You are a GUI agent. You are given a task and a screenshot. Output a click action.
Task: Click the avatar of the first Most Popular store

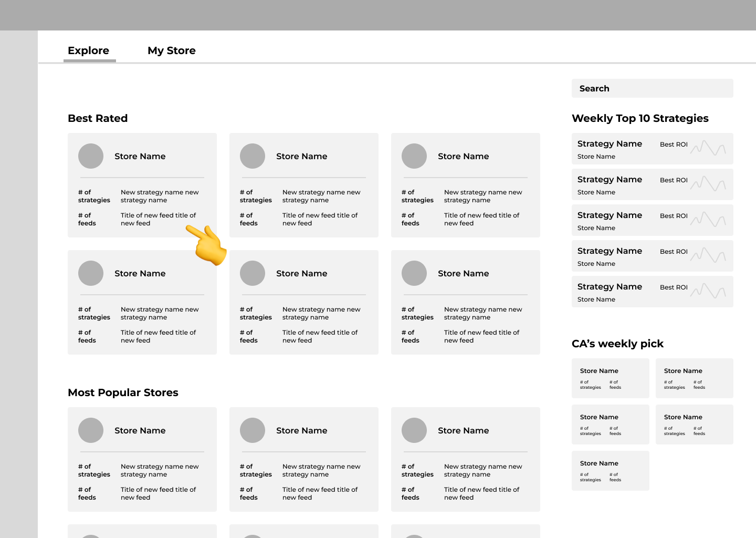point(91,430)
